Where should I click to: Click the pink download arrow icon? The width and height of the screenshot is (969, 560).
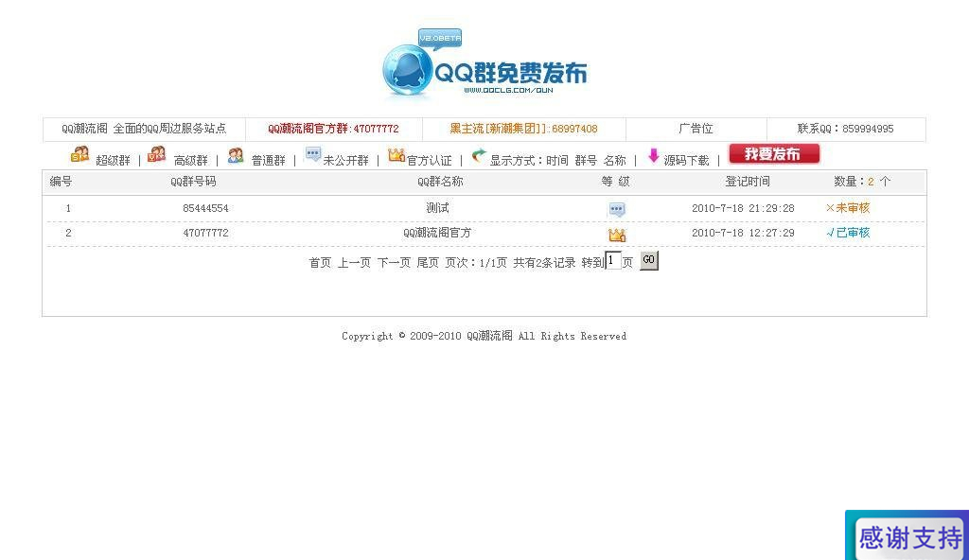(x=653, y=155)
